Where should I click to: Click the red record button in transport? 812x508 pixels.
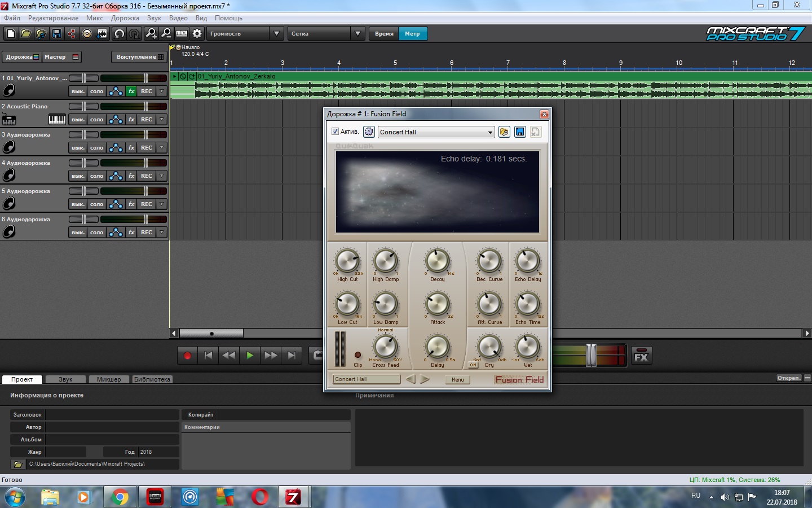point(187,355)
